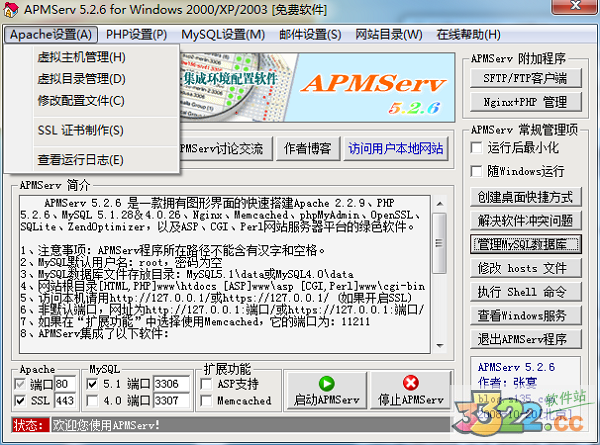Enable the Memcached checkbox
Viewport: 600px width, 445px height.
[206, 401]
